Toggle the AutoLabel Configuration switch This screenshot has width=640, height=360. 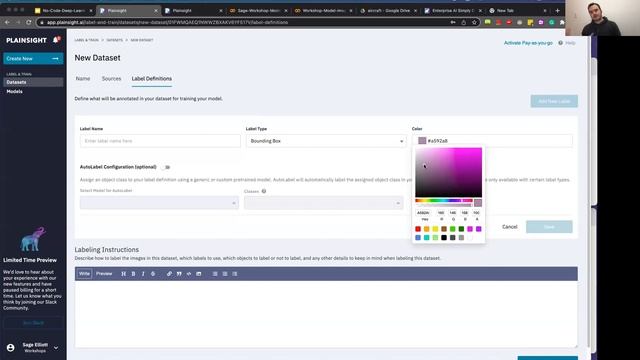coord(166,167)
